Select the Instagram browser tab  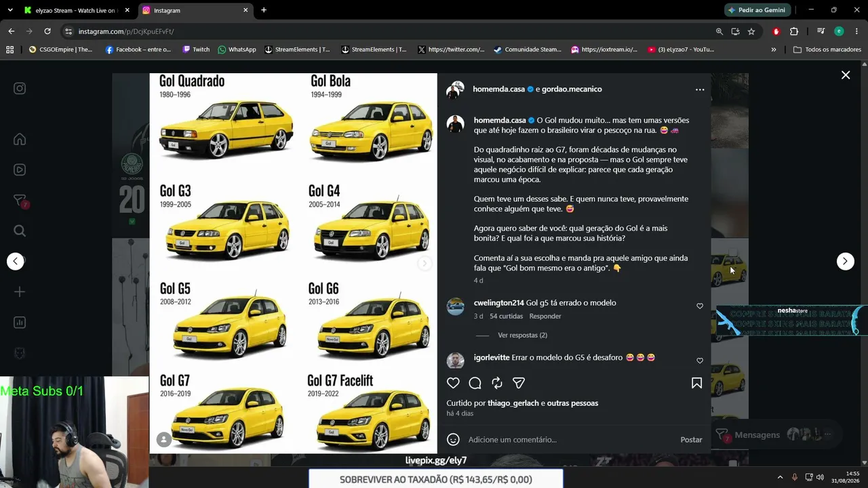click(x=195, y=10)
